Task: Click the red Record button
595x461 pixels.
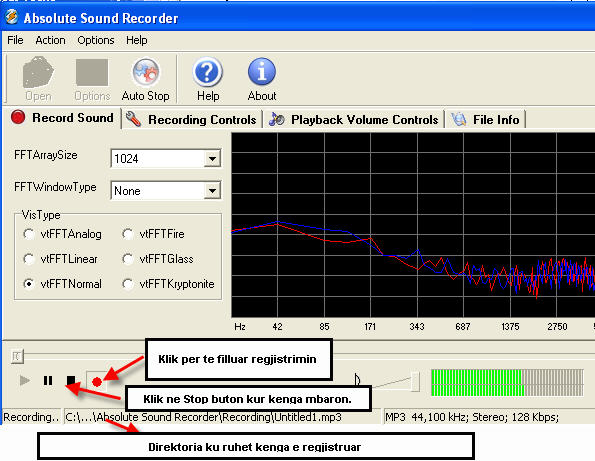Action: pyautogui.click(x=97, y=382)
